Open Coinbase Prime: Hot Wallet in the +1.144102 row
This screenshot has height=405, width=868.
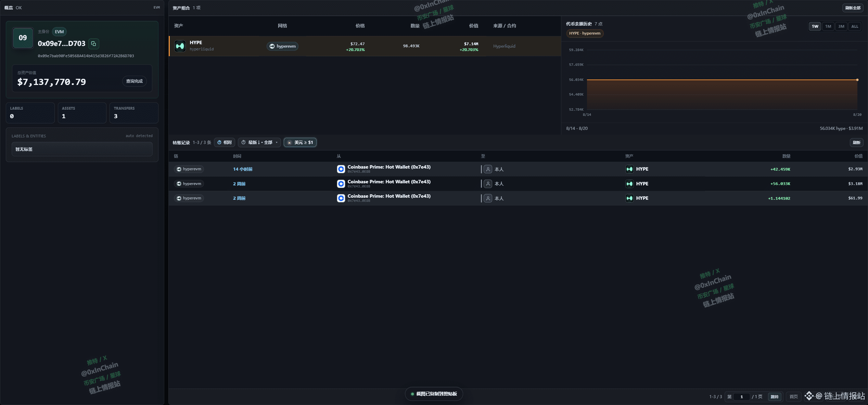point(389,196)
